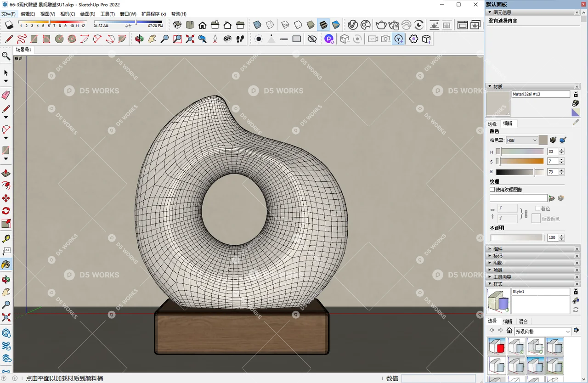The width and height of the screenshot is (588, 383).
Task: Click the 不透明 opacity slider
Action: pos(516,238)
